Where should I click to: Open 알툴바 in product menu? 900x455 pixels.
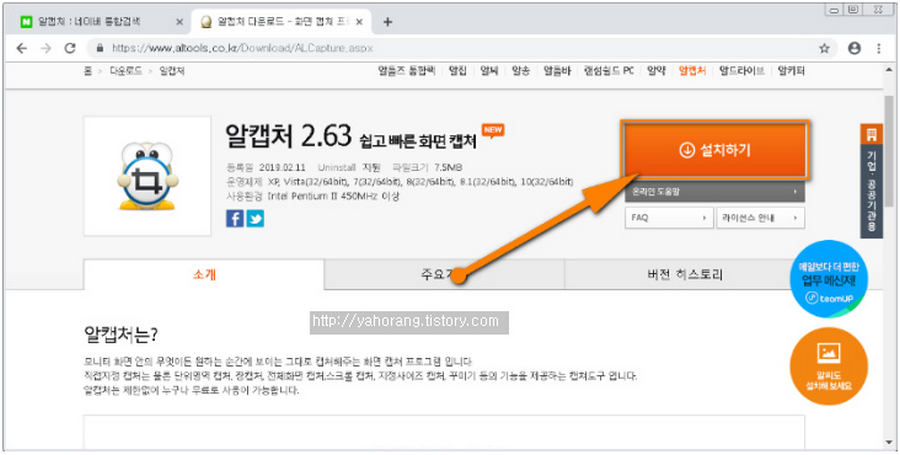pos(557,71)
